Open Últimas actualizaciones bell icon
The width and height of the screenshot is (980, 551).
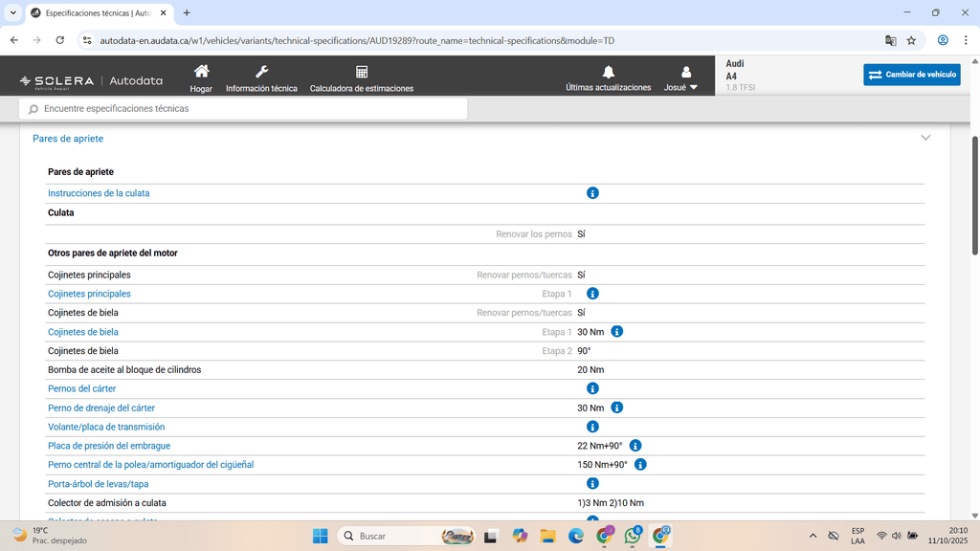point(608,73)
